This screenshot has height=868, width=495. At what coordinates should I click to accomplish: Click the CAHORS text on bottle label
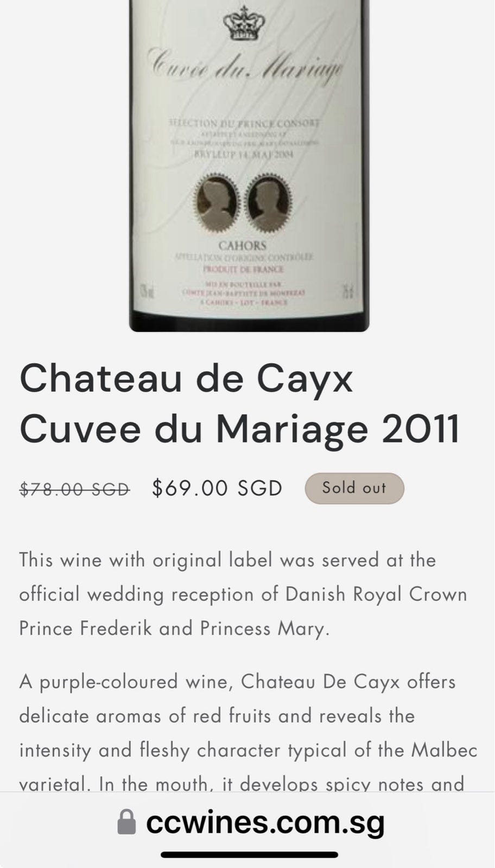242,245
